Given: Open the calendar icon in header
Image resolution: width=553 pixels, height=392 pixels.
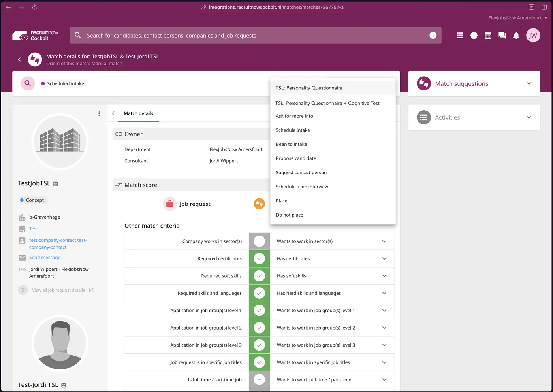Looking at the screenshot, I should click(x=488, y=36).
